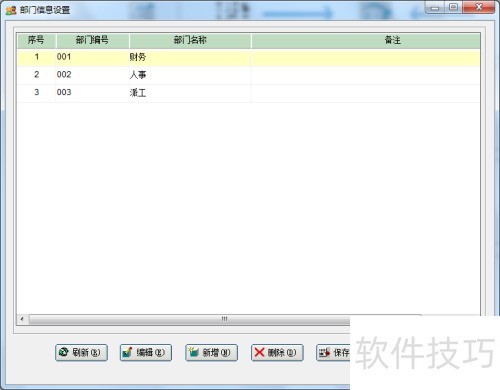Click the 保存 save button
Screen dimensions: 500x390
[333, 352]
